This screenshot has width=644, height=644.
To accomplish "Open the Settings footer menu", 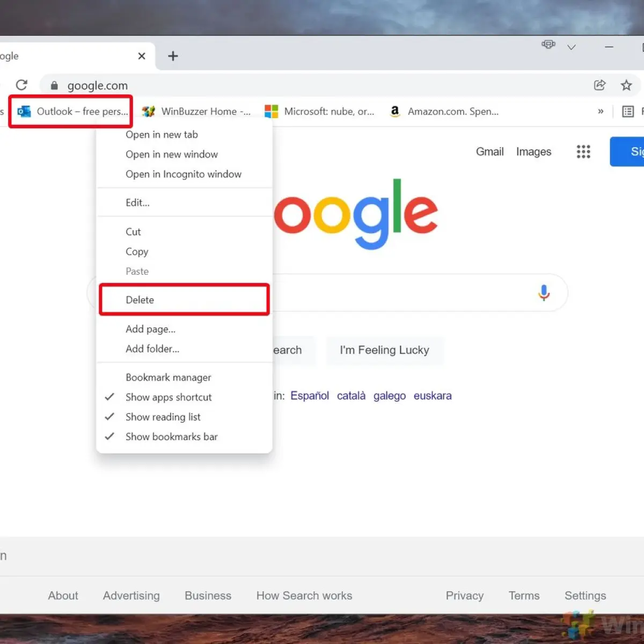I will [x=586, y=596].
